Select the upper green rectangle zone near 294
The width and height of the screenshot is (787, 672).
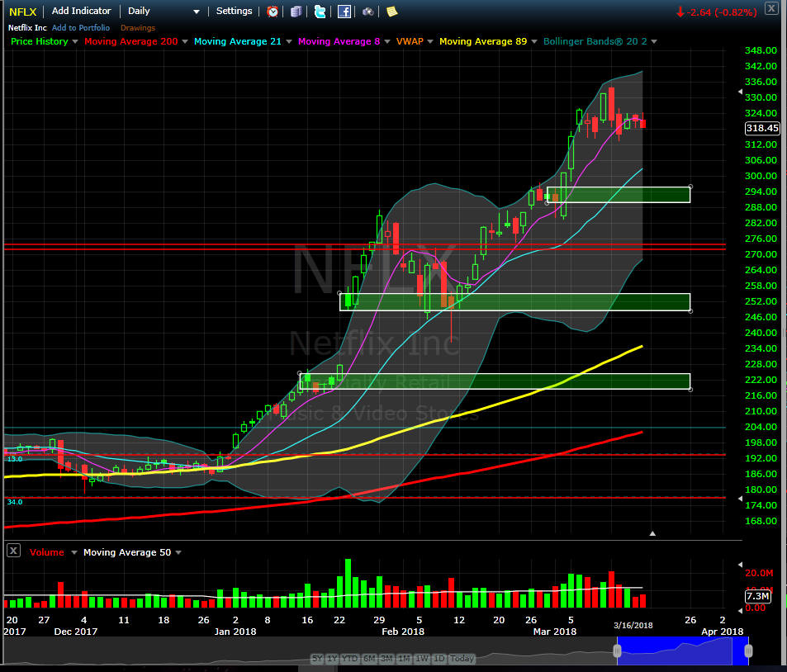tap(619, 195)
